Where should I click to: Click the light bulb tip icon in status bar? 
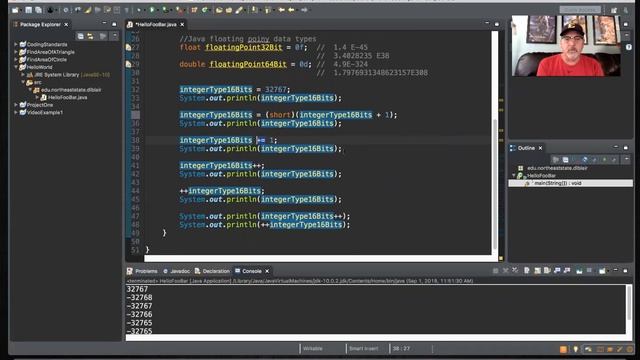(576, 349)
